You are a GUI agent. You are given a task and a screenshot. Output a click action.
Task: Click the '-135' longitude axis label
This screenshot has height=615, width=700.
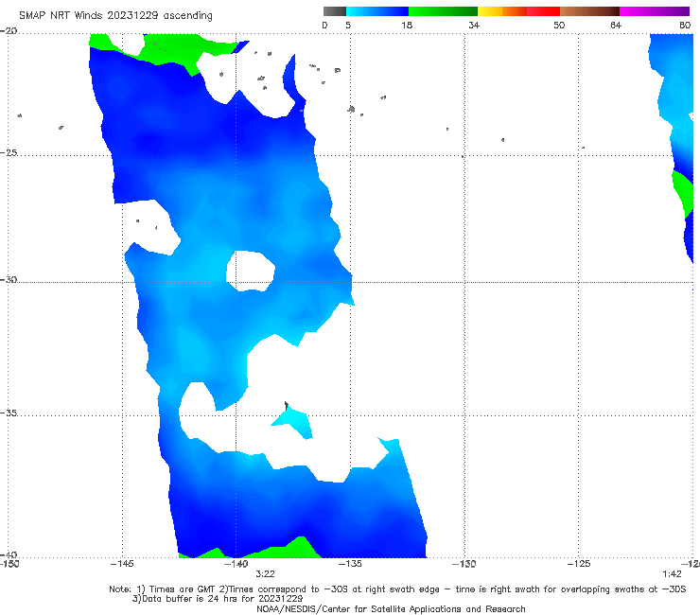tap(350, 564)
